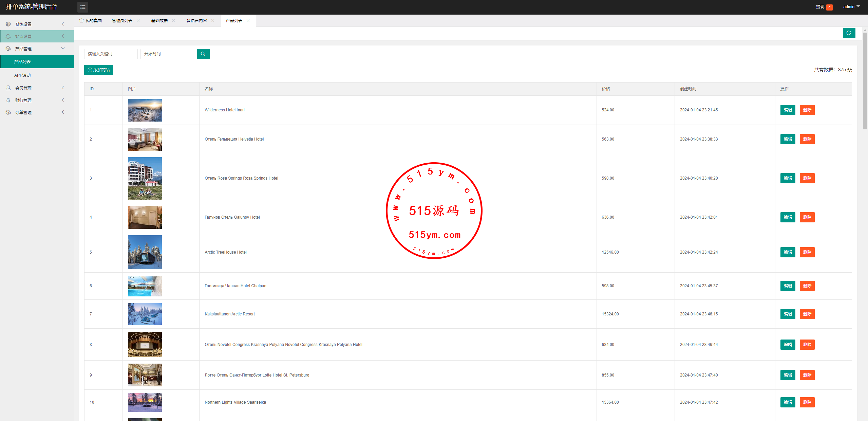Delete the Arctic TreeHouse Hotel row

tap(807, 252)
